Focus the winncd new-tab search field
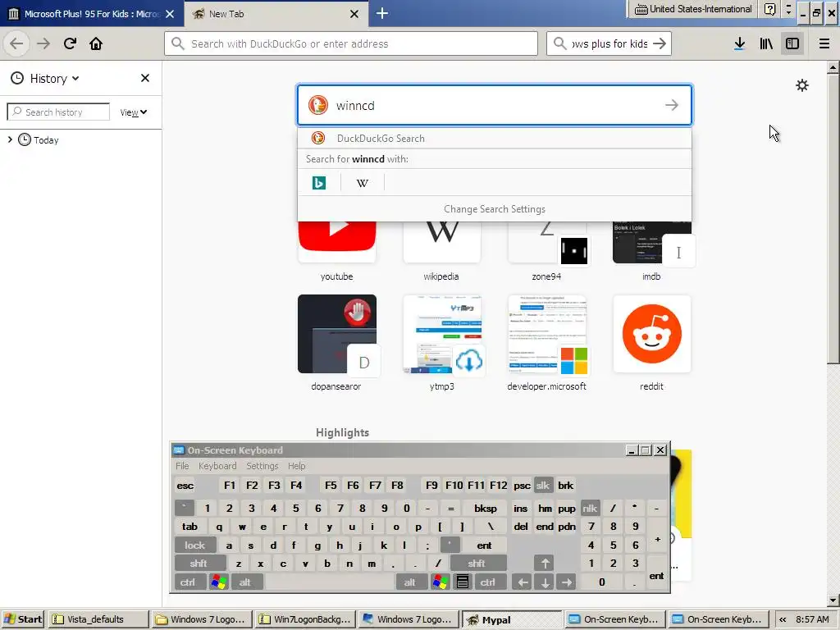Viewport: 840px width, 630px height. [x=495, y=105]
